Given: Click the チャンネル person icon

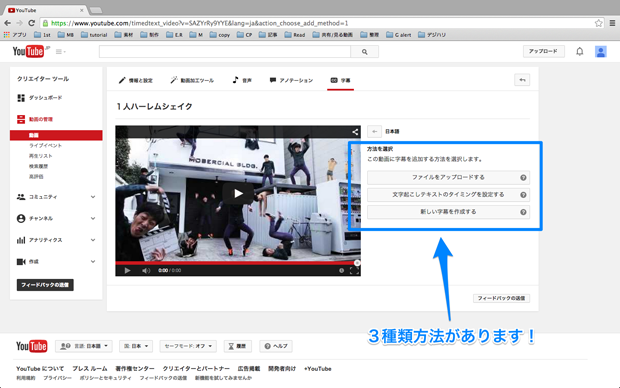Looking at the screenshot, I should click(21, 218).
